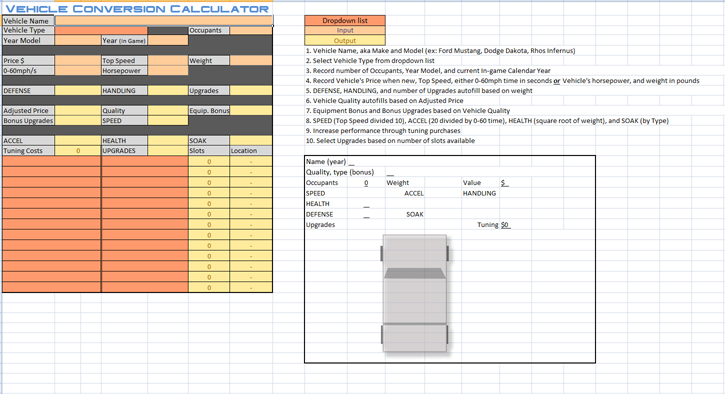The width and height of the screenshot is (725, 394).
Task: Click the Year Model input cell
Action: click(78, 41)
